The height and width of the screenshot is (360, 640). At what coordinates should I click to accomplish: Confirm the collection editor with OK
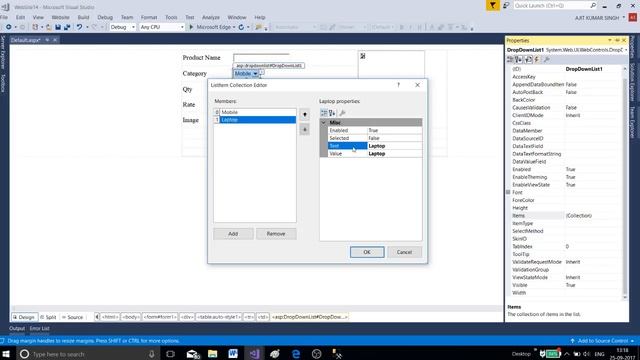[x=367, y=252]
